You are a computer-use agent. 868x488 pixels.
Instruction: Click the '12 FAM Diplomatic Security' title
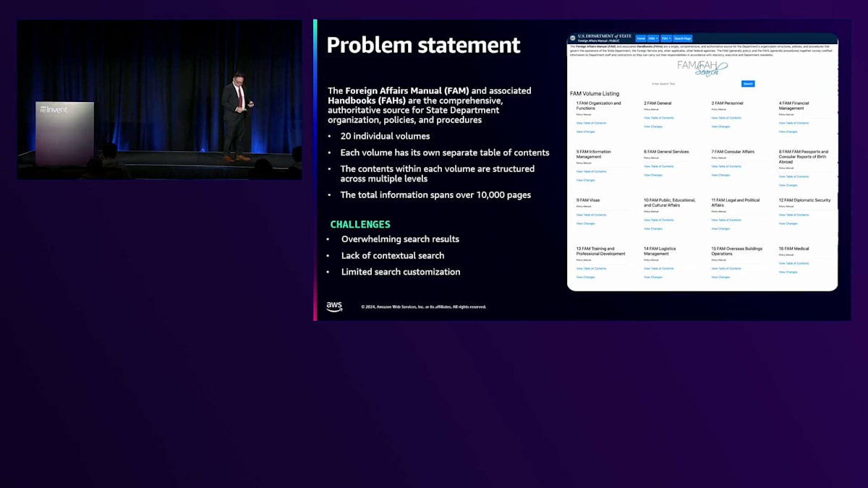click(x=805, y=200)
